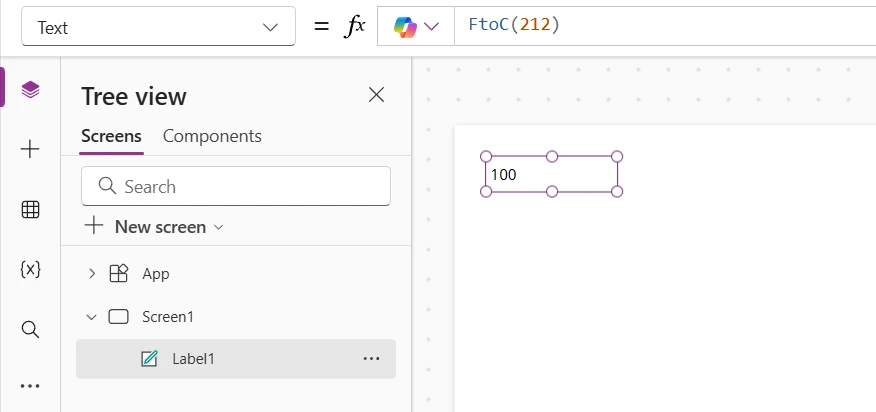876x412 pixels.
Task: Click the Copilot icon in formula bar
Action: pos(406,27)
